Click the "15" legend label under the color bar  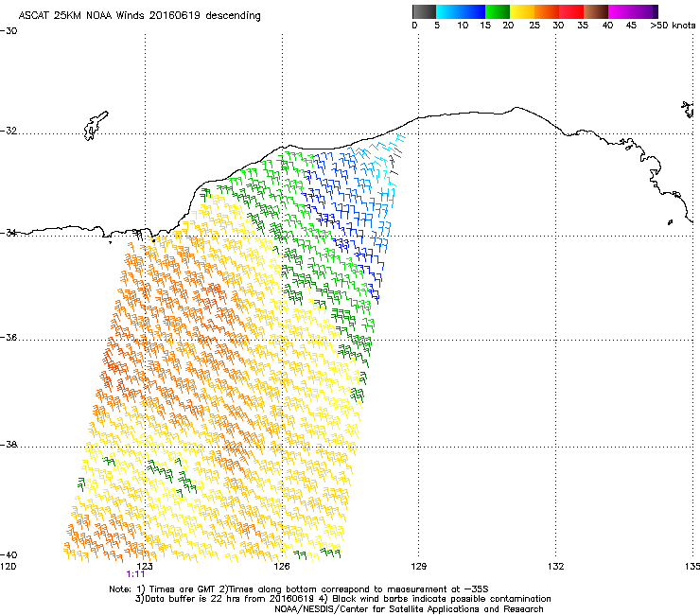[x=485, y=26]
